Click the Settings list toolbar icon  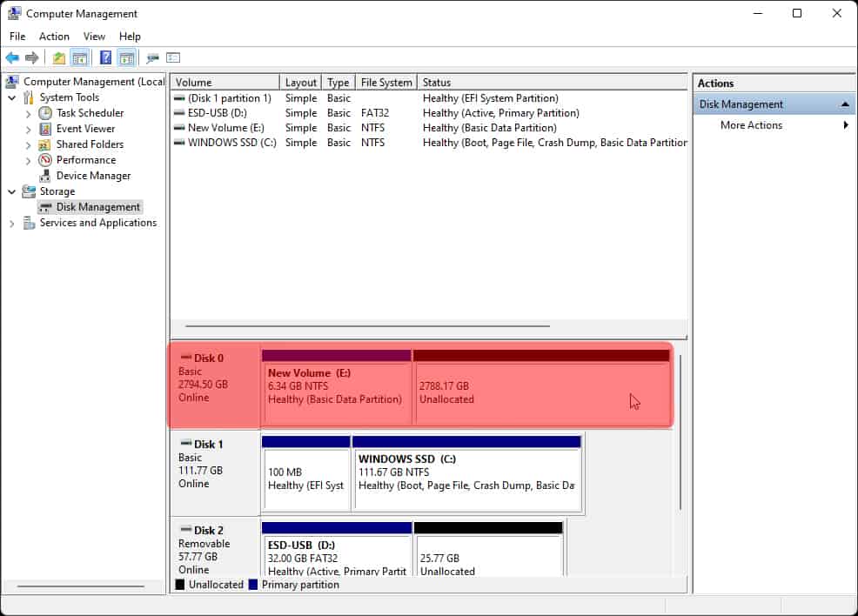(x=173, y=57)
